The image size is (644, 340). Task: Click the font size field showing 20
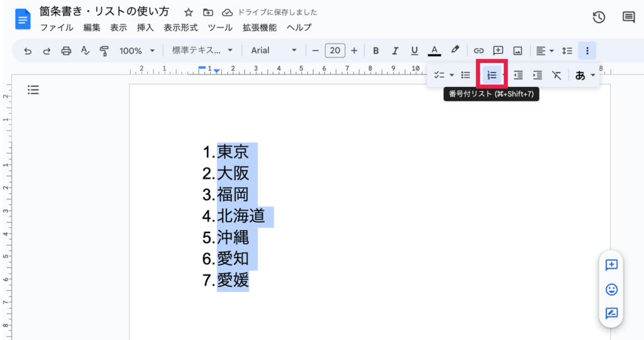click(x=335, y=51)
